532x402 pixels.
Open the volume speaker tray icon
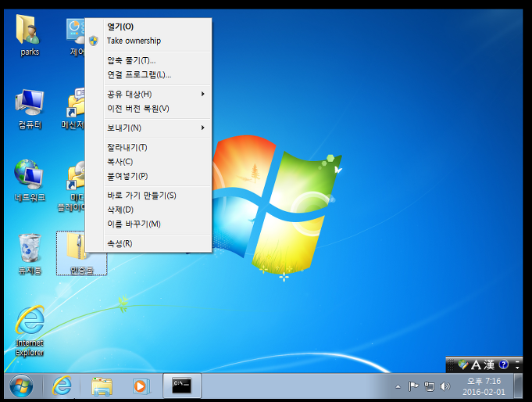click(445, 386)
